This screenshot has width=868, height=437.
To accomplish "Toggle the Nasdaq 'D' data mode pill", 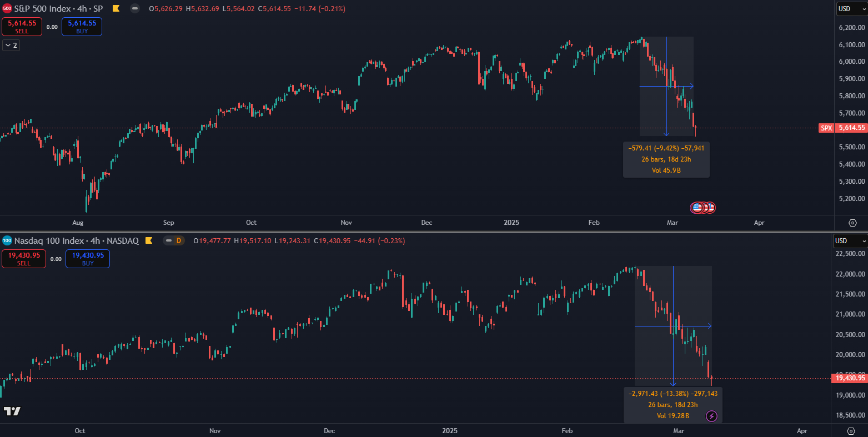I will click(x=174, y=241).
